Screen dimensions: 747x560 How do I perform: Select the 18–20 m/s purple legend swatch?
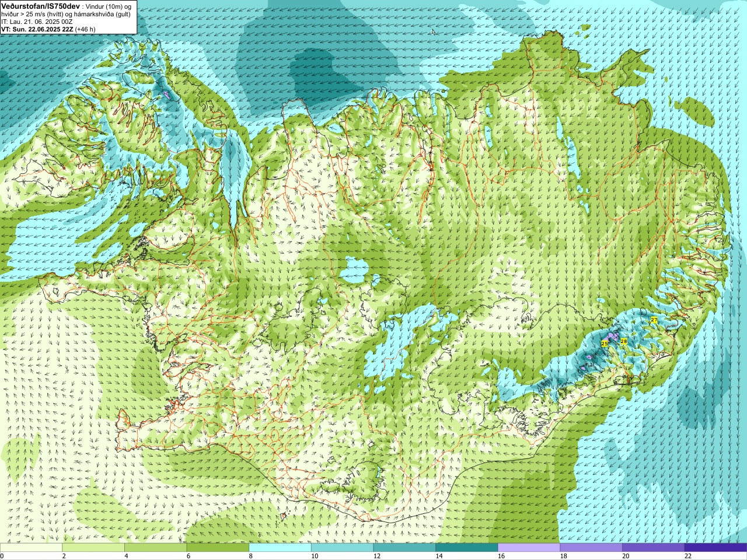(x=591, y=548)
